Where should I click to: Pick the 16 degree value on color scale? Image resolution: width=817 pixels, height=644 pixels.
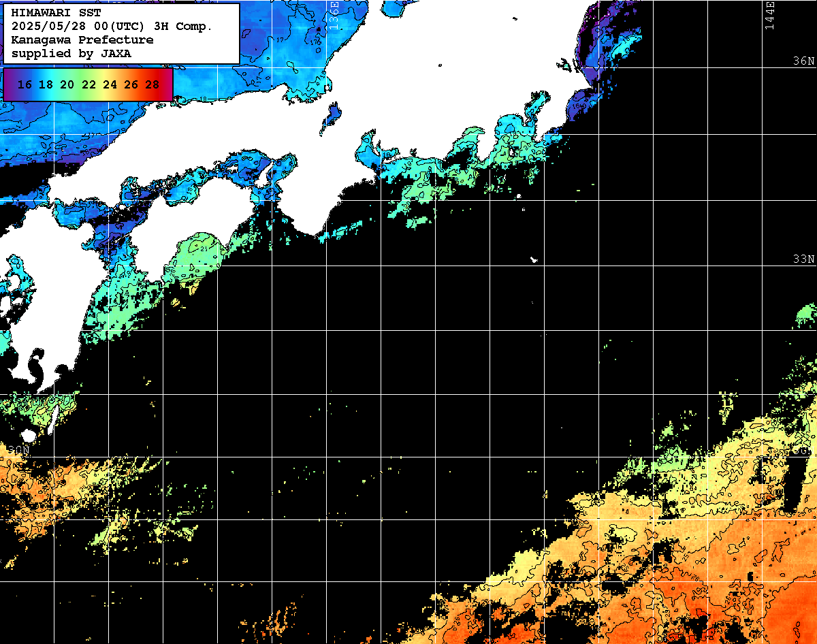tap(25, 85)
